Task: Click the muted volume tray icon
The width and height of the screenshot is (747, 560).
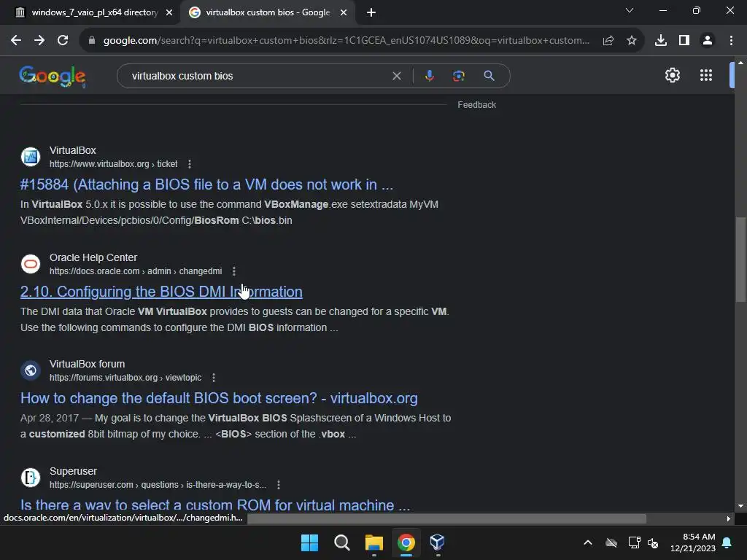Action: [x=653, y=542]
